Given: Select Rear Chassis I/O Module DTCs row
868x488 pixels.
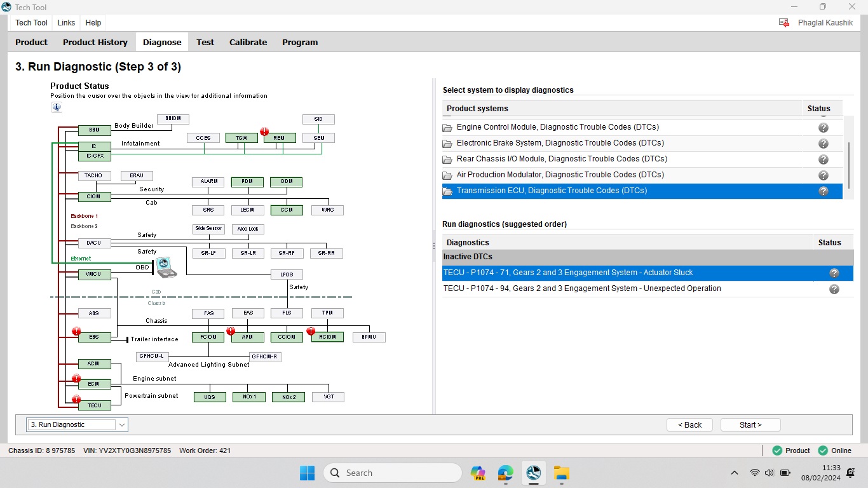Looking at the screenshot, I should click(x=642, y=159).
